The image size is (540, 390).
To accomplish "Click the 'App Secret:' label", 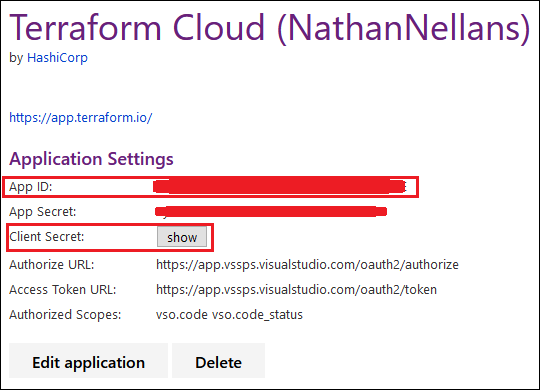I will click(43, 212).
